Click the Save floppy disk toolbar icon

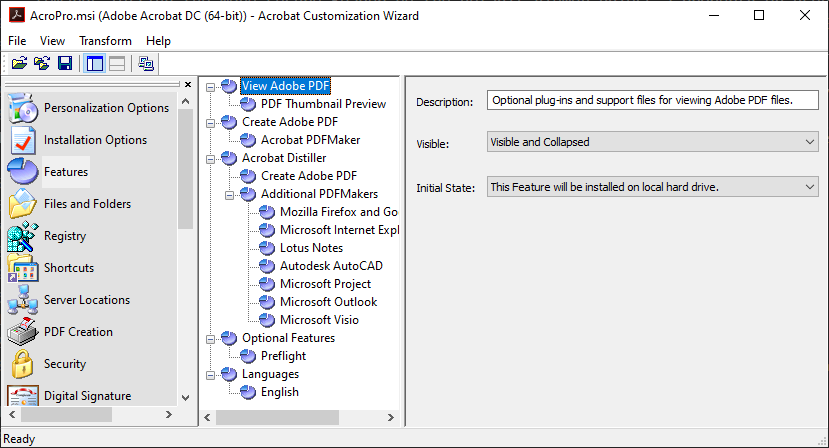[x=64, y=64]
